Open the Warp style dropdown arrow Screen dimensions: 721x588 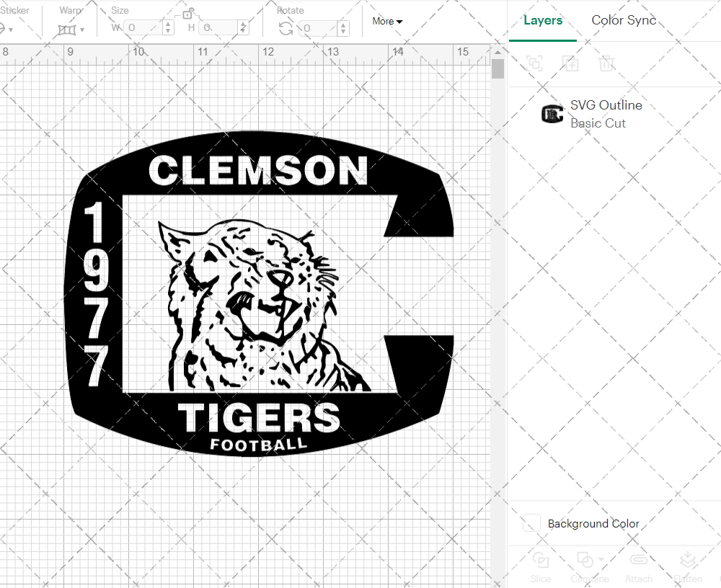pos(83,30)
